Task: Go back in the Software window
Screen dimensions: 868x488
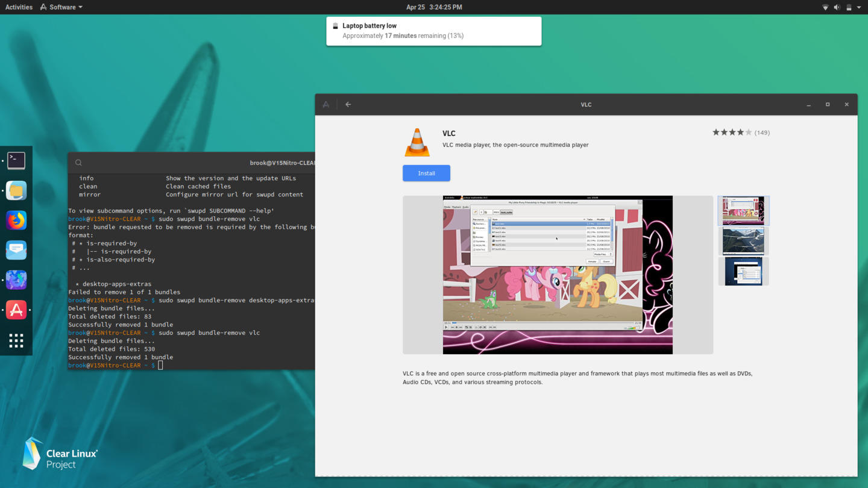Action: 348,104
